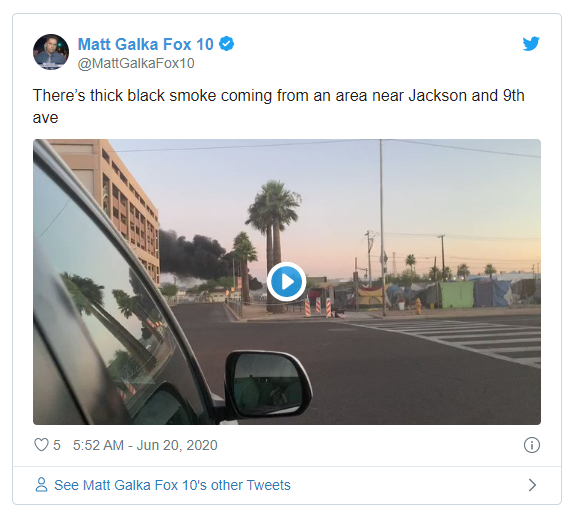Expand the right chevron for other Tweets
This screenshot has width=577, height=522.
(x=532, y=485)
